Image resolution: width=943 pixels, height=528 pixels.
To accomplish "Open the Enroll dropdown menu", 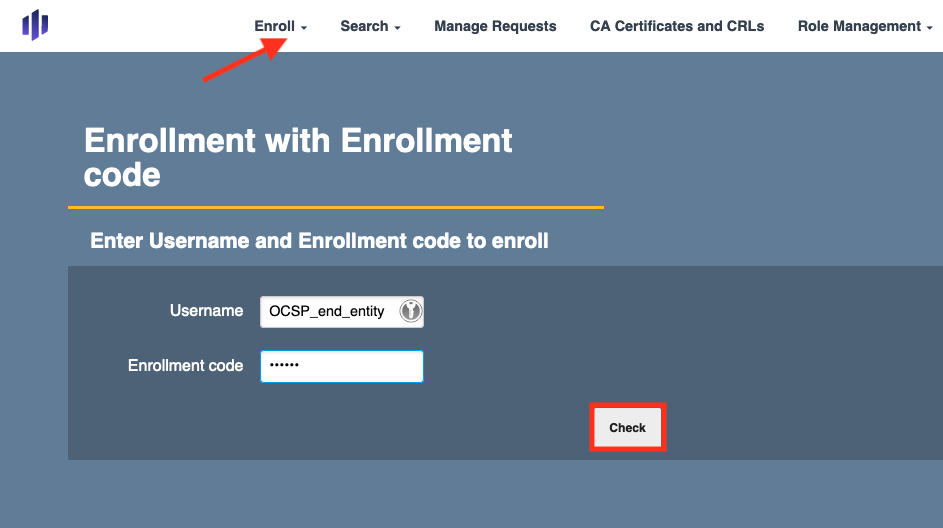I will (275, 26).
